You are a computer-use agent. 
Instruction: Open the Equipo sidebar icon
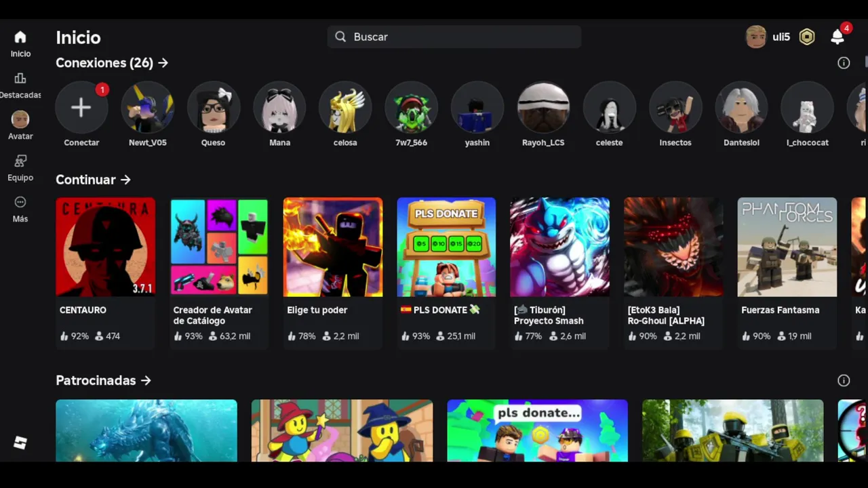pyautogui.click(x=20, y=161)
